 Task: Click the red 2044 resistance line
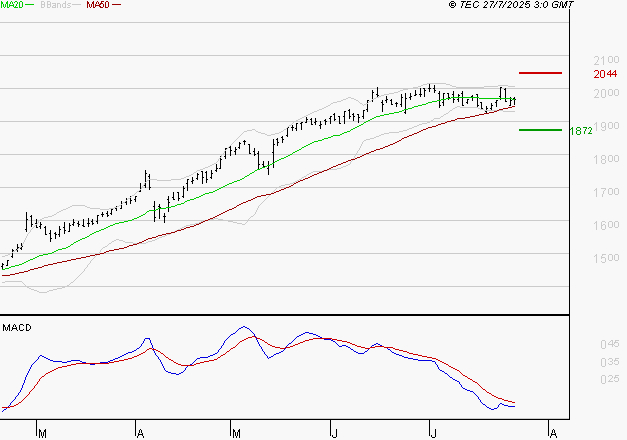tap(540, 73)
